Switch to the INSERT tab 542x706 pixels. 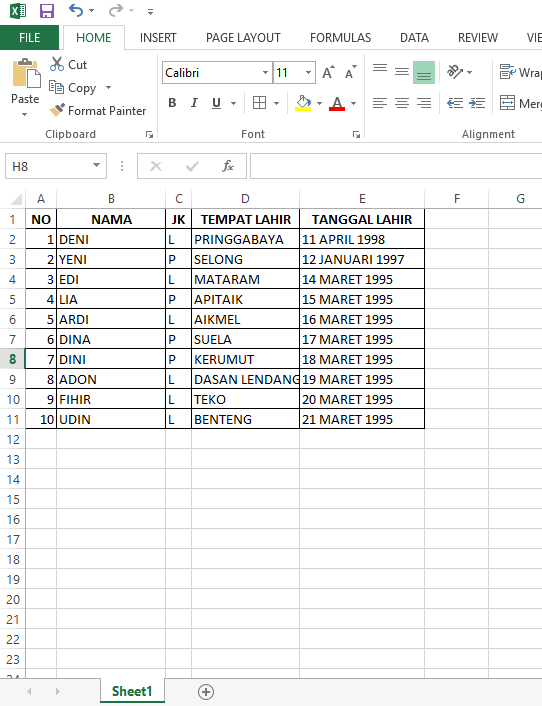pyautogui.click(x=158, y=37)
